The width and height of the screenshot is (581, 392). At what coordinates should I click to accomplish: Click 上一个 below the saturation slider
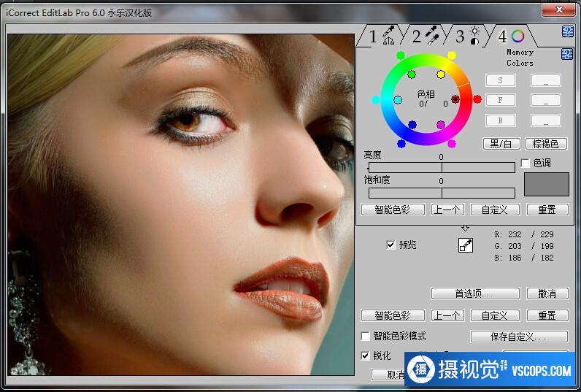pos(447,210)
